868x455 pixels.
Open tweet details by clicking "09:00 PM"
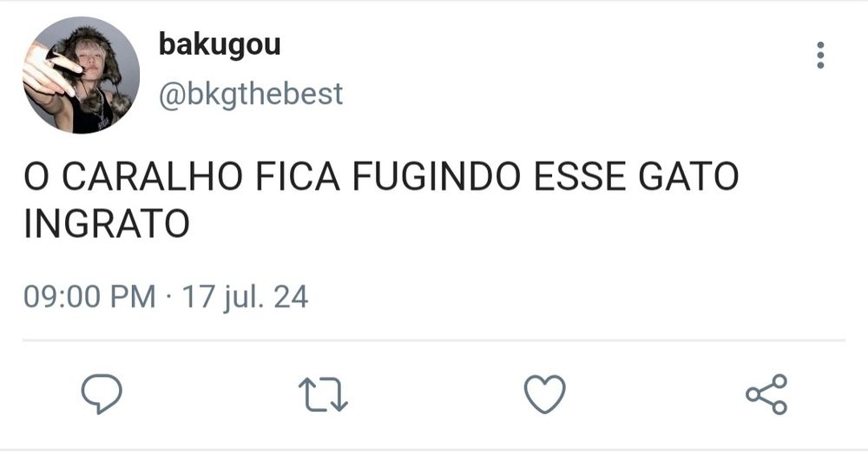pyautogui.click(x=89, y=296)
